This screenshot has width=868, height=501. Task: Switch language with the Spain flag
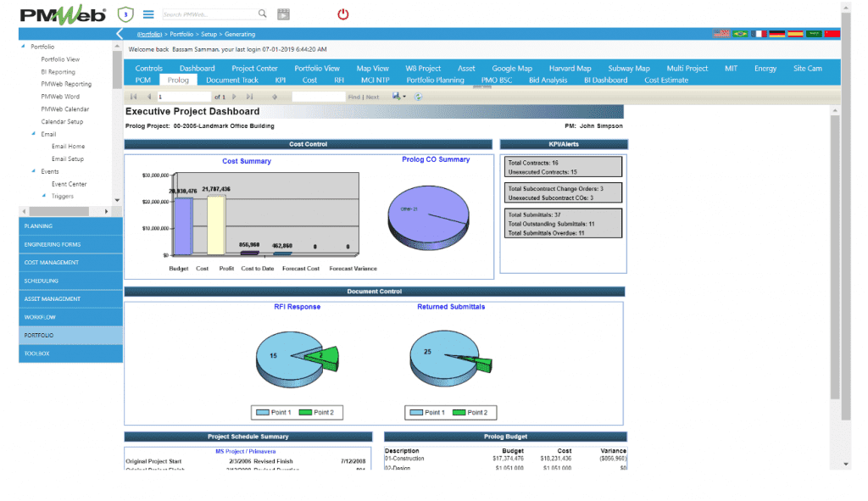[x=795, y=34]
